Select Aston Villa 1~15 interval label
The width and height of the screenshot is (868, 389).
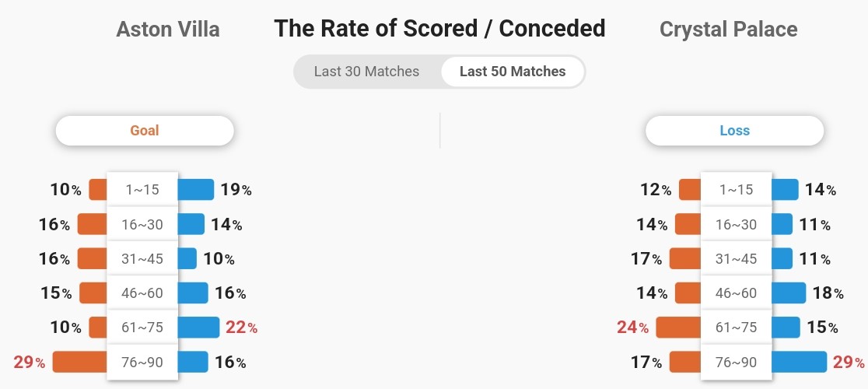[x=142, y=190]
